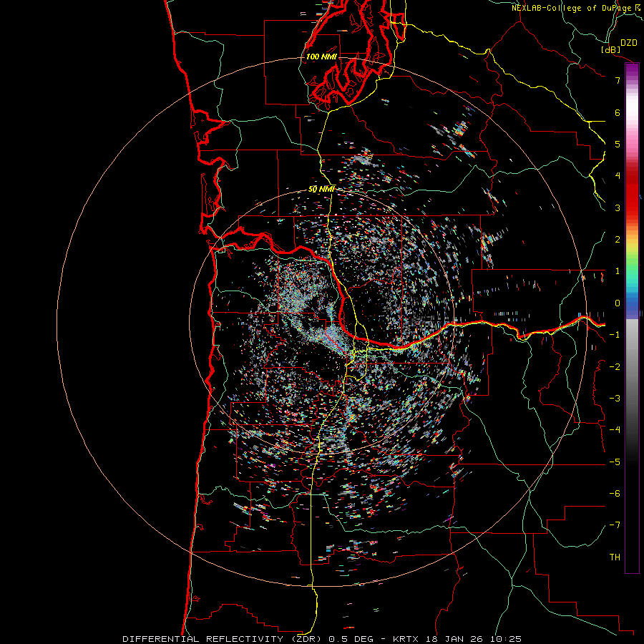Click the 4 dB value on the legend
This screenshot has width=644, height=644.
pyautogui.click(x=618, y=176)
